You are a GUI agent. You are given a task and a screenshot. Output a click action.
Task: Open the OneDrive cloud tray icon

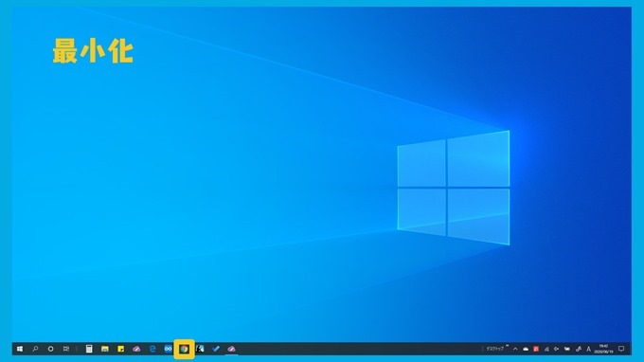coord(526,349)
